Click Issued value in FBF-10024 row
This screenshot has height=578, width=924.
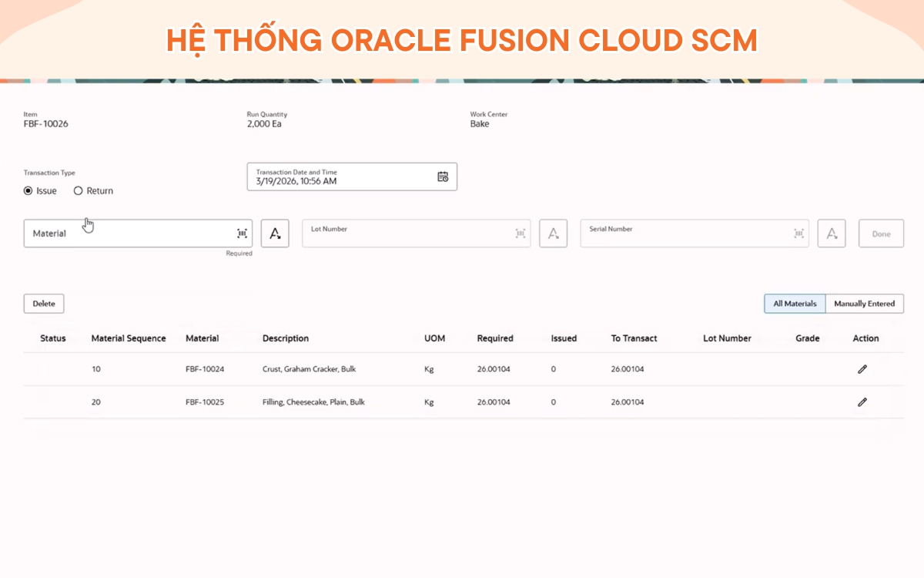[554, 369]
